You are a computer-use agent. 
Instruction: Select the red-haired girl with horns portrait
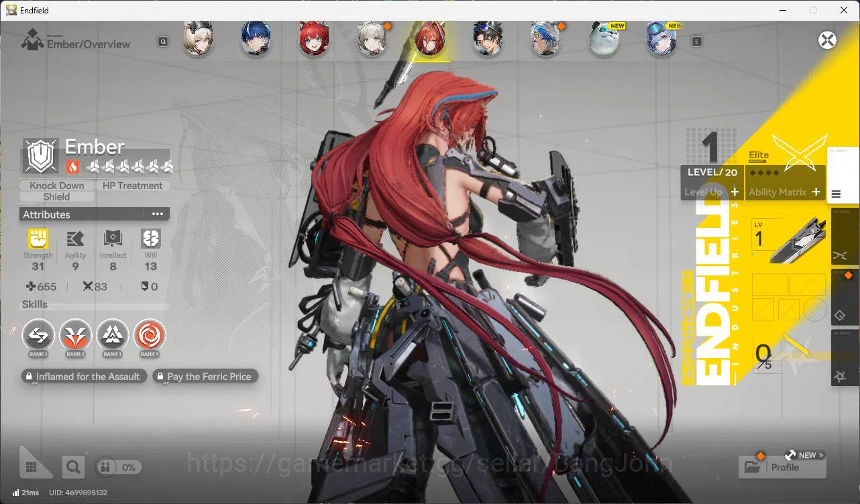click(x=314, y=39)
